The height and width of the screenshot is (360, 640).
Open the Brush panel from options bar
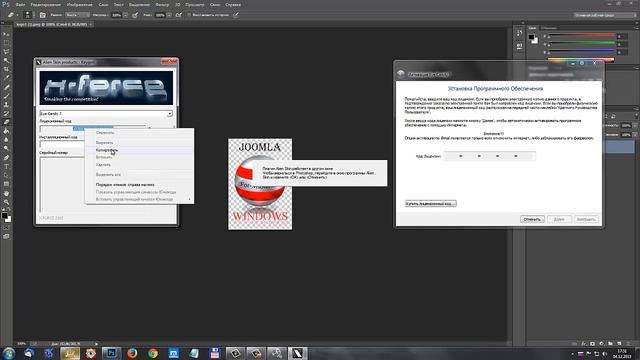point(42,15)
